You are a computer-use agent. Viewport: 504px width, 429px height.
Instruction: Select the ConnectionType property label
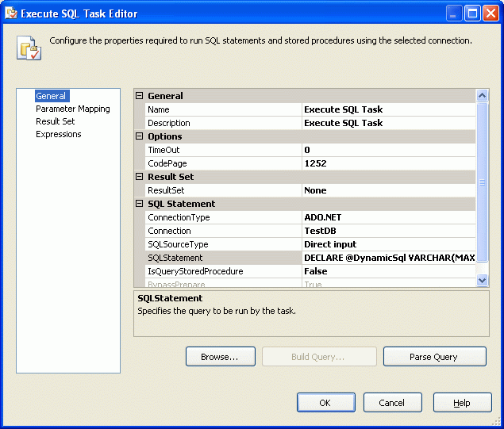tap(223, 217)
